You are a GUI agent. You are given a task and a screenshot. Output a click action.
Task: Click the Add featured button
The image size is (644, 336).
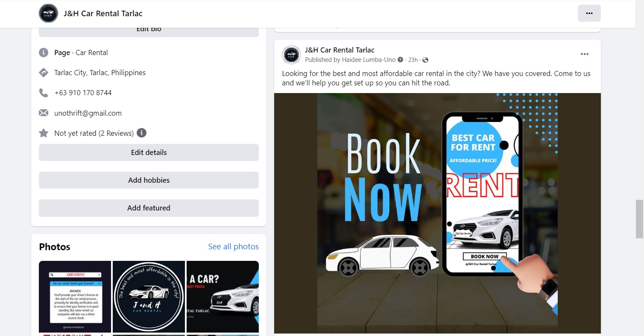pyautogui.click(x=149, y=208)
